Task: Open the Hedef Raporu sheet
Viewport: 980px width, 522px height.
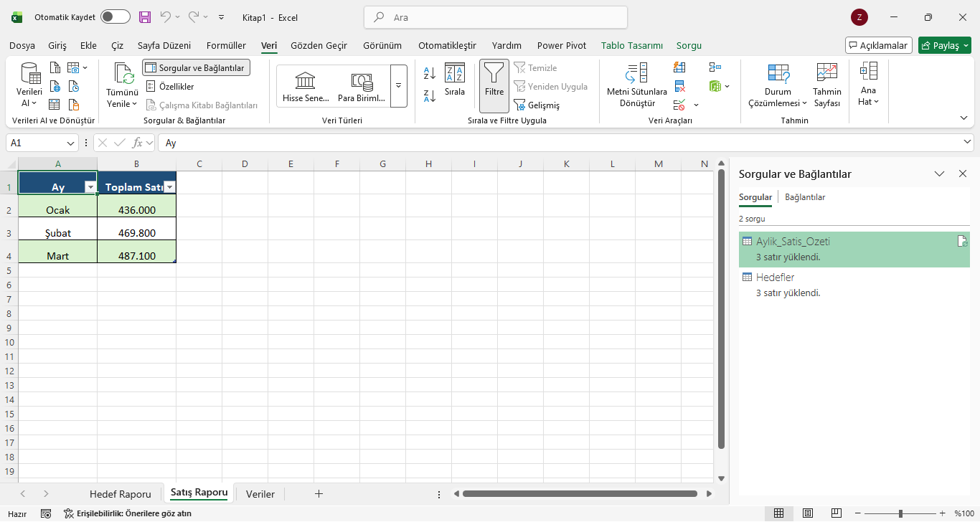Action: (121, 494)
